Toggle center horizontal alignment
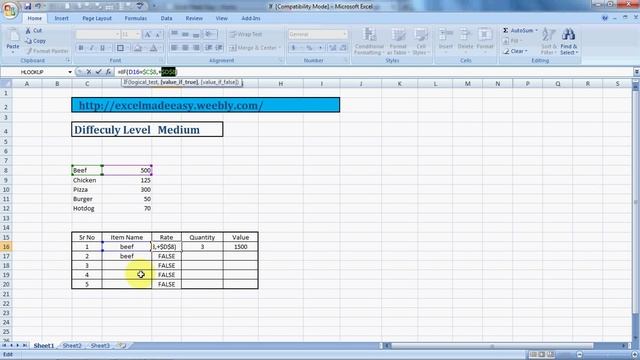The height and width of the screenshot is (360, 640). (x=185, y=48)
